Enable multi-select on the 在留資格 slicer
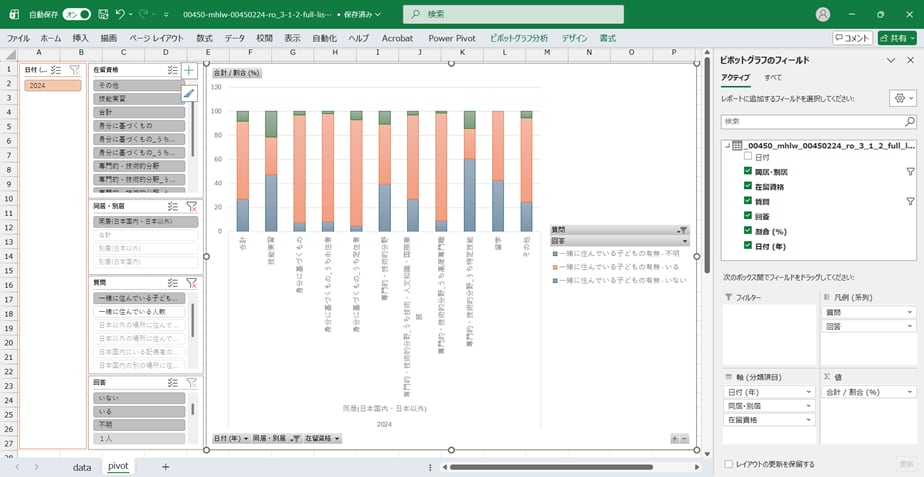The width and height of the screenshot is (924, 477). pyautogui.click(x=173, y=71)
